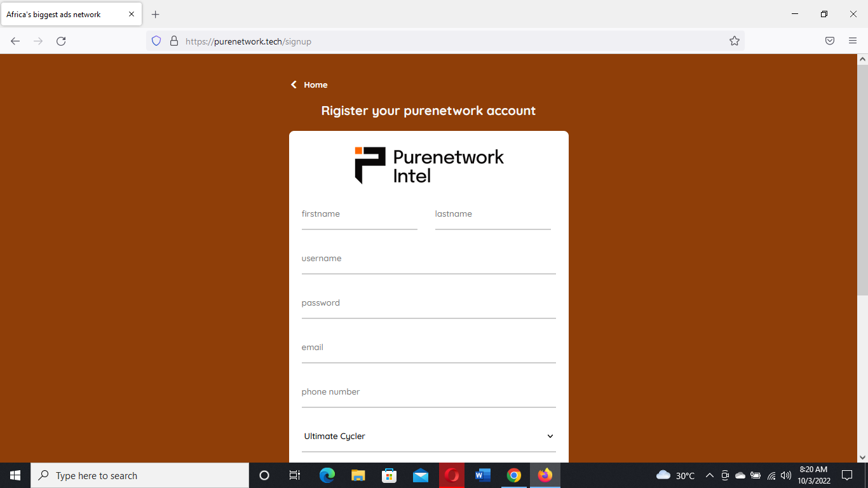Expand the Ultimate Cycler dropdown
The height and width of the screenshot is (488, 868).
(429, 437)
